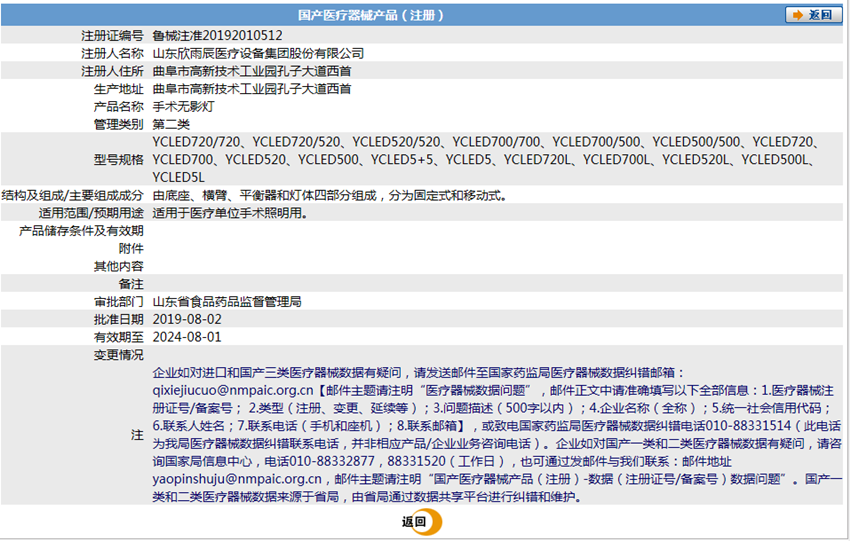The image size is (850, 541).
Task: Click the orange arrow icon in the header 返回 button
Action: click(x=798, y=15)
